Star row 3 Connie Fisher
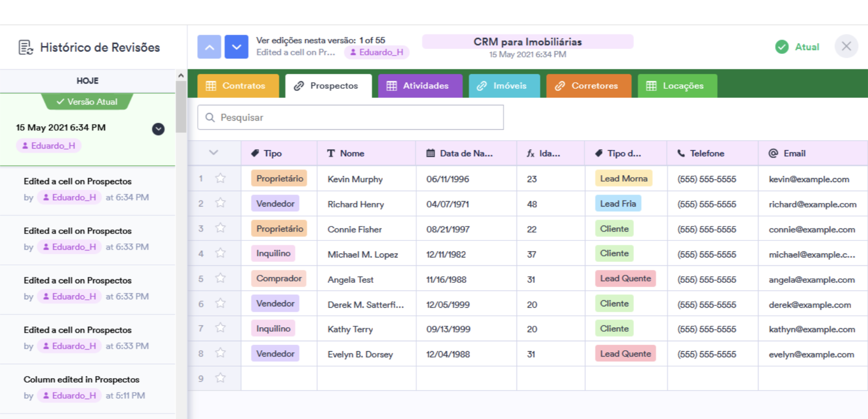This screenshot has width=868, height=419. click(x=220, y=228)
